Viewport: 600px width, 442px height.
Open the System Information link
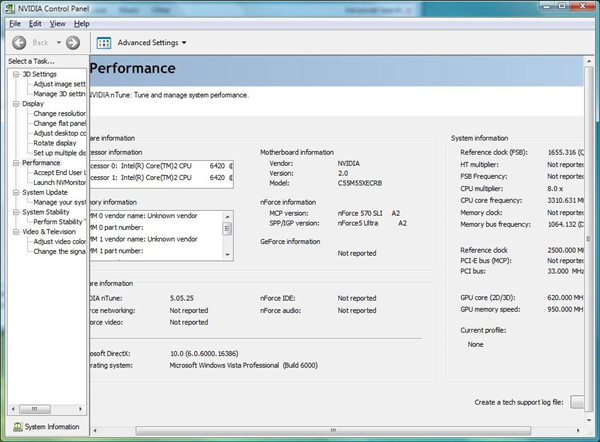[x=52, y=426]
